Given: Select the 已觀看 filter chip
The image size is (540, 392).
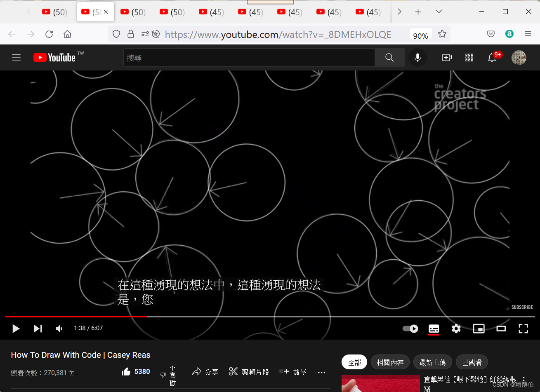Looking at the screenshot, I should [x=472, y=362].
